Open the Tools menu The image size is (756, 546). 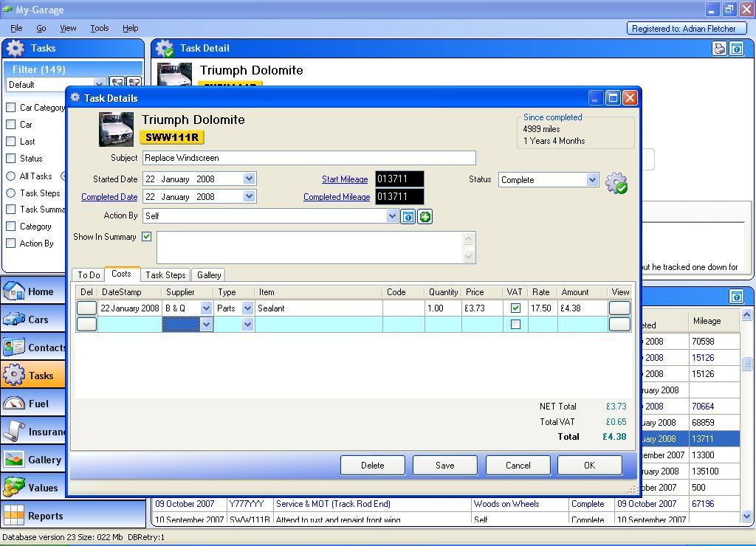(x=99, y=28)
